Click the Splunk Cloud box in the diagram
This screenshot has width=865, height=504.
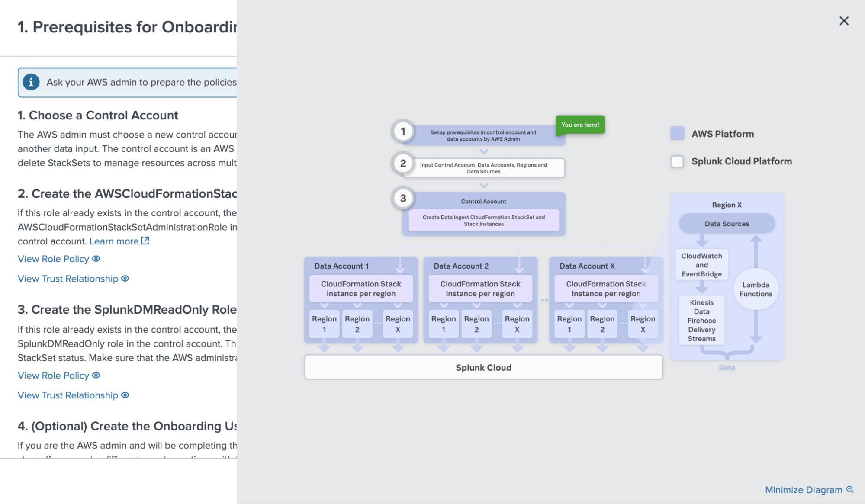pyautogui.click(x=483, y=367)
